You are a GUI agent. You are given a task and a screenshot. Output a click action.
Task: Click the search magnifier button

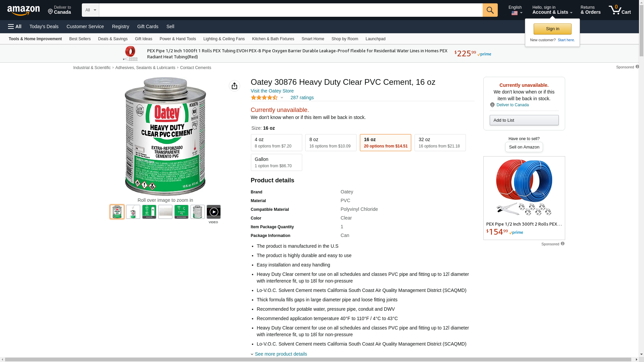[490, 10]
